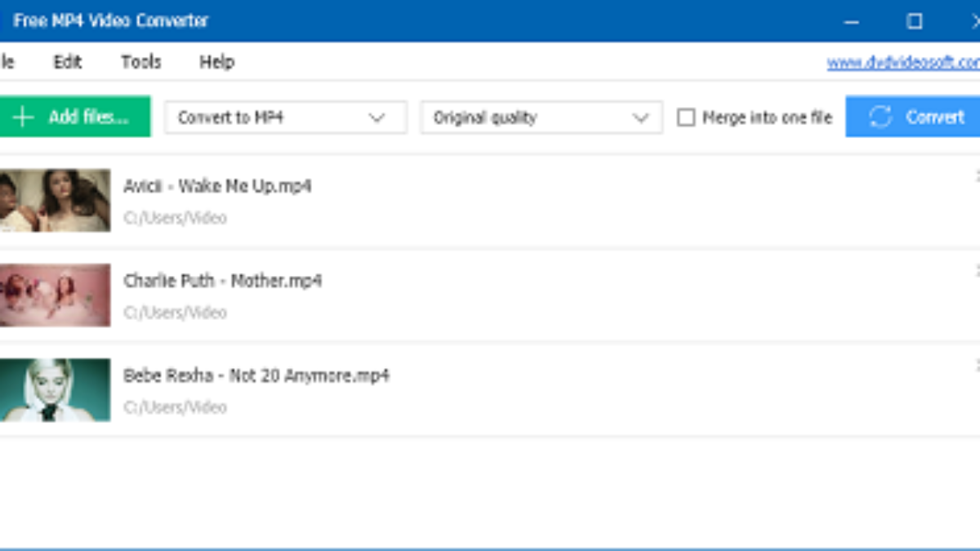The image size is (980, 551).
Task: Open the Edit menu
Action: pos(68,62)
